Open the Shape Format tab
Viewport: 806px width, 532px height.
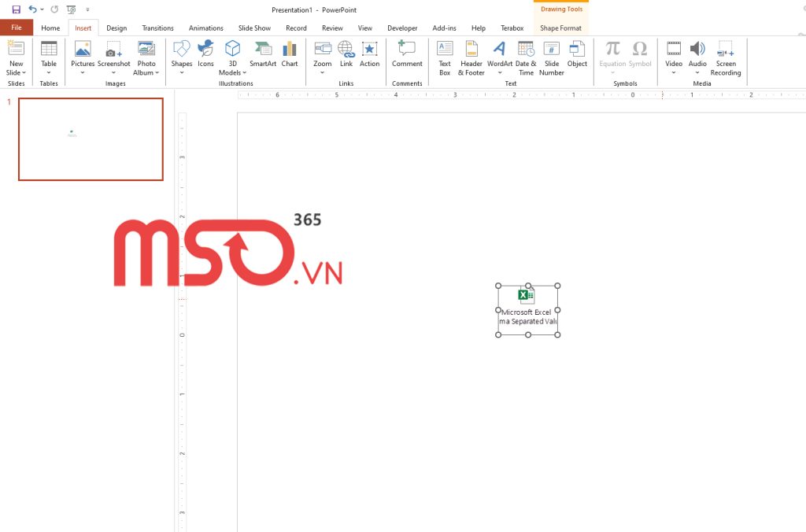[x=560, y=28]
